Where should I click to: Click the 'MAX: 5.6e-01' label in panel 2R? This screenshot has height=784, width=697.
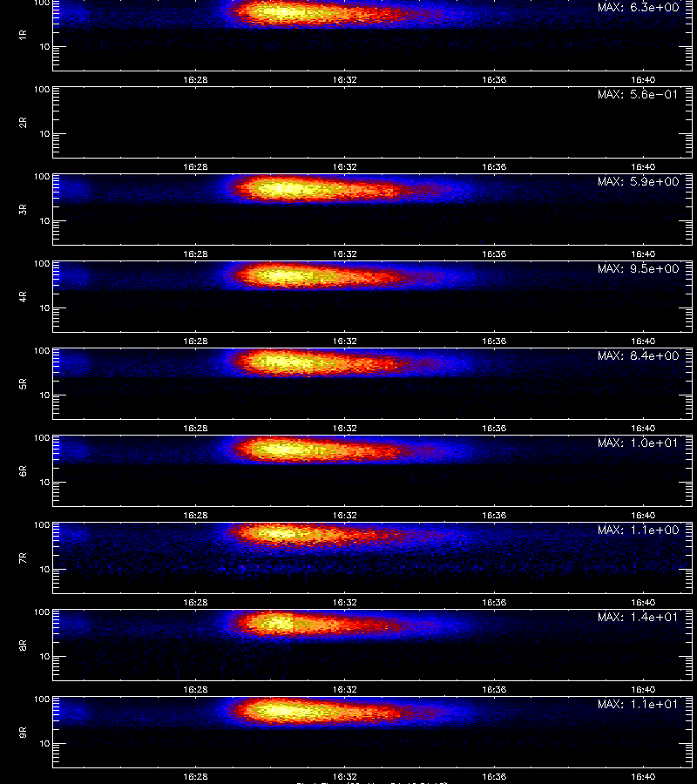[638, 94]
